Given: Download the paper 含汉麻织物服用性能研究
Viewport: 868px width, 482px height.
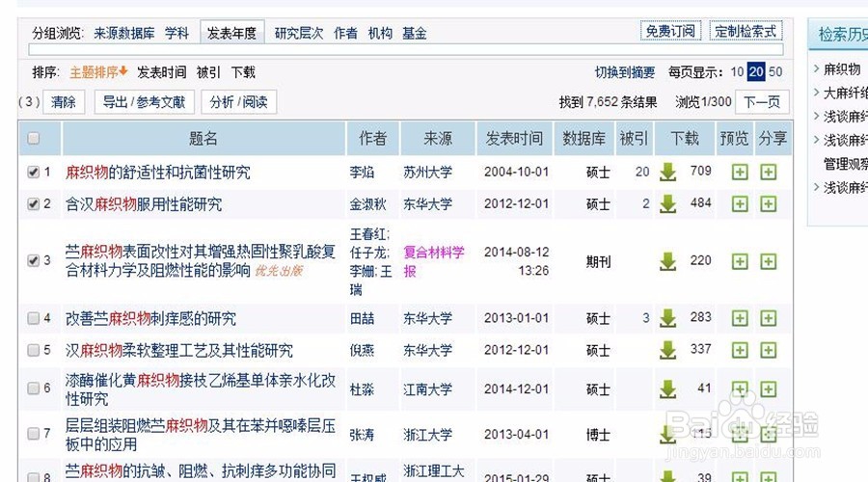Looking at the screenshot, I should [667, 204].
